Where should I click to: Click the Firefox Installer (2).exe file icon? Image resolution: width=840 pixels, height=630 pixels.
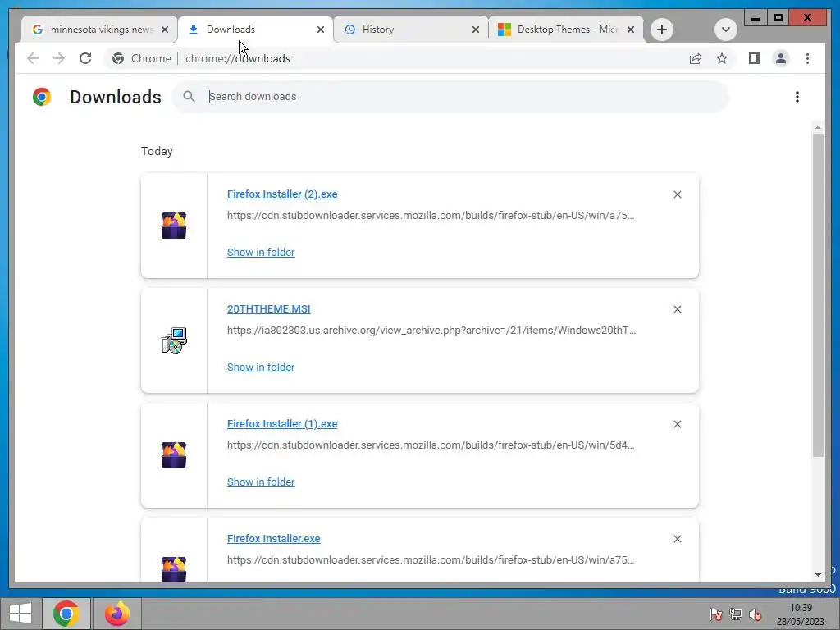(x=174, y=226)
